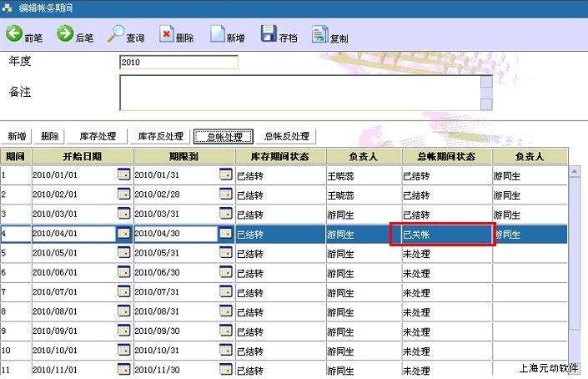Open calendar picker for start date 2010/06/01

point(123,272)
